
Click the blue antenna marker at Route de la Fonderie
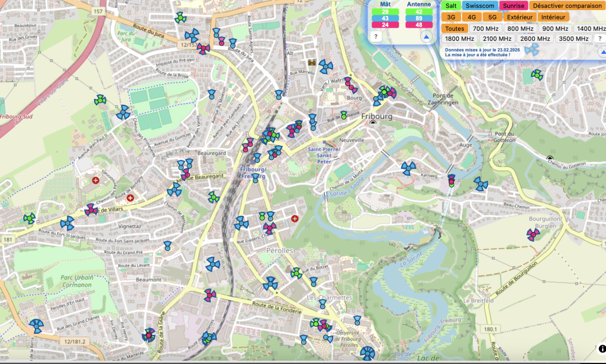coord(270,284)
